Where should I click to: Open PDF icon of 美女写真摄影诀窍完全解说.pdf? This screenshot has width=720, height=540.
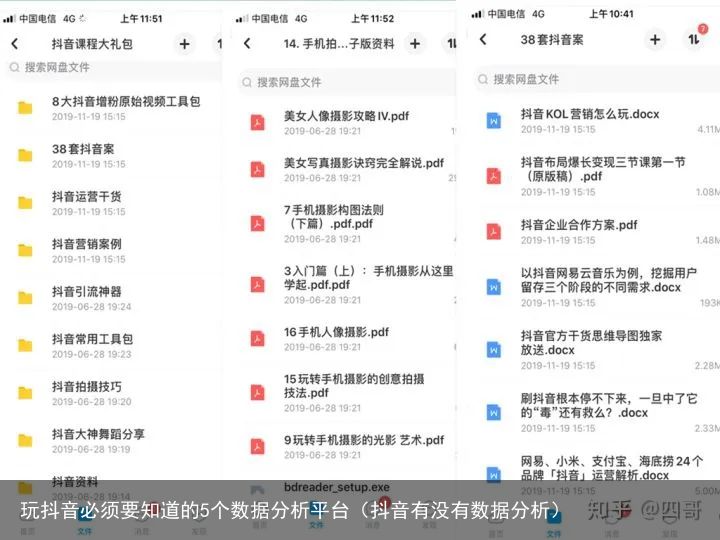click(x=258, y=169)
